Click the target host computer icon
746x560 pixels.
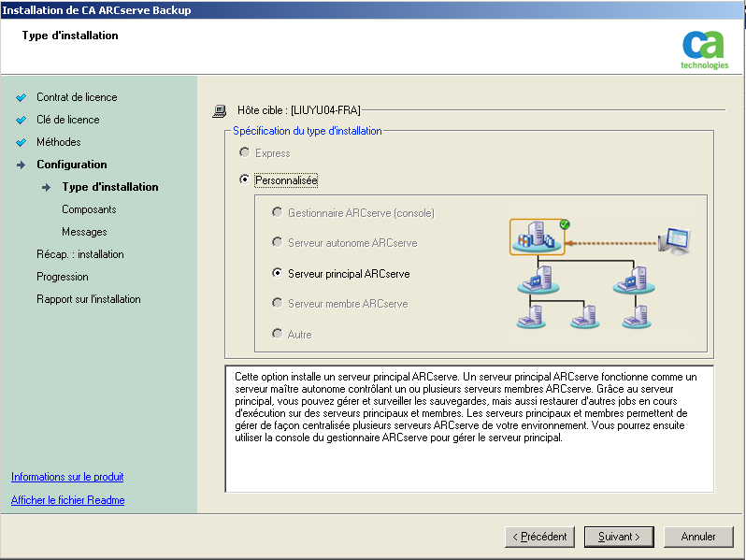pyautogui.click(x=220, y=111)
